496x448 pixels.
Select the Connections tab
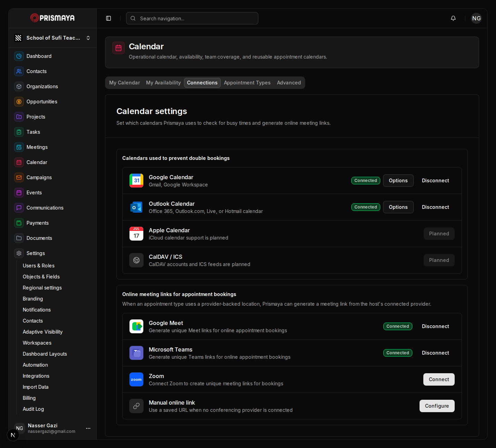click(x=202, y=83)
